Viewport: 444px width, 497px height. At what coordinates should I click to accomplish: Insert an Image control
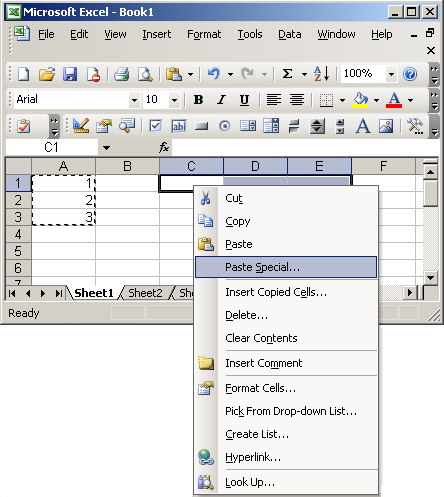click(386, 126)
